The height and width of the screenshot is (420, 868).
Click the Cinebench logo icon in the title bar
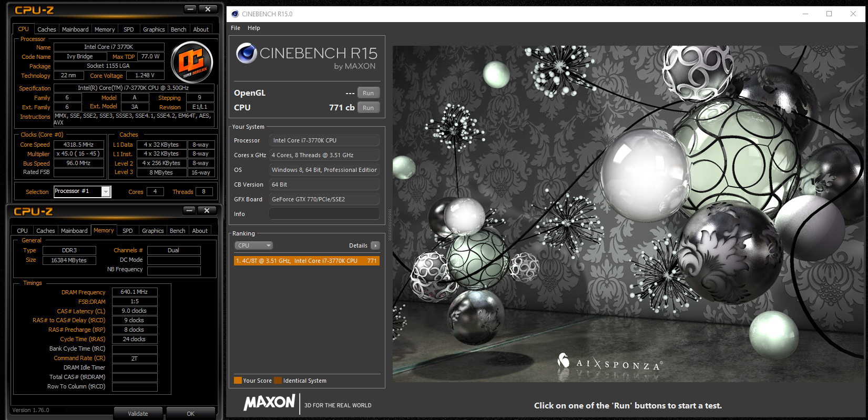[x=235, y=14]
